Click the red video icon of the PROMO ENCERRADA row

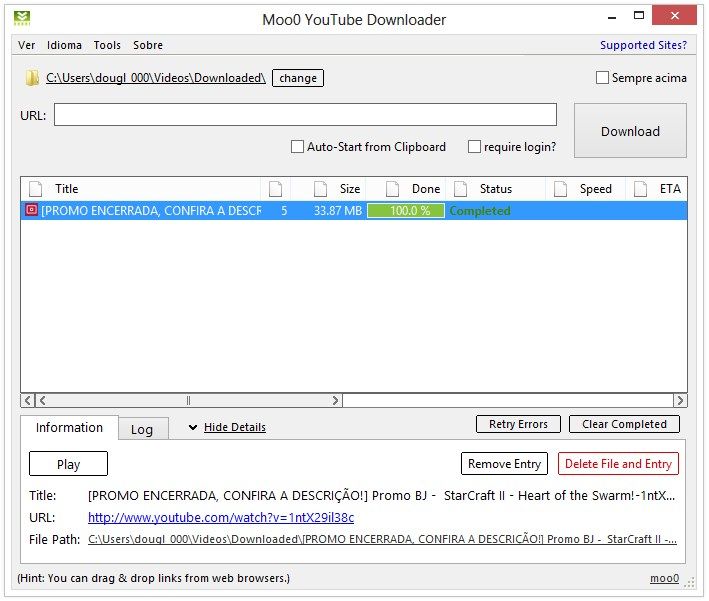click(31, 210)
